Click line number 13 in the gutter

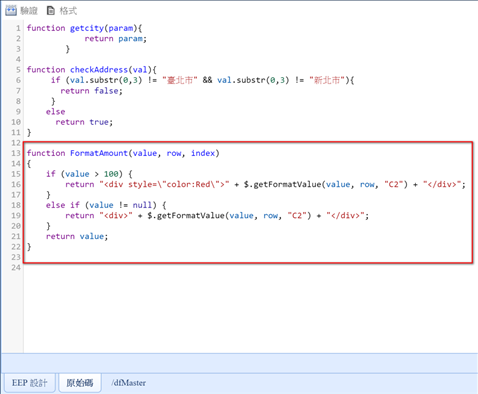pos(16,153)
